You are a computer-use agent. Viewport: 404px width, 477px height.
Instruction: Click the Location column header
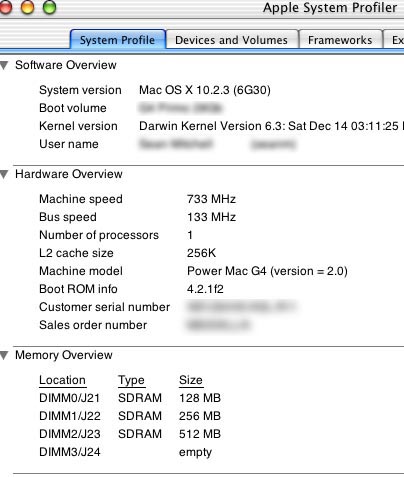click(x=63, y=380)
